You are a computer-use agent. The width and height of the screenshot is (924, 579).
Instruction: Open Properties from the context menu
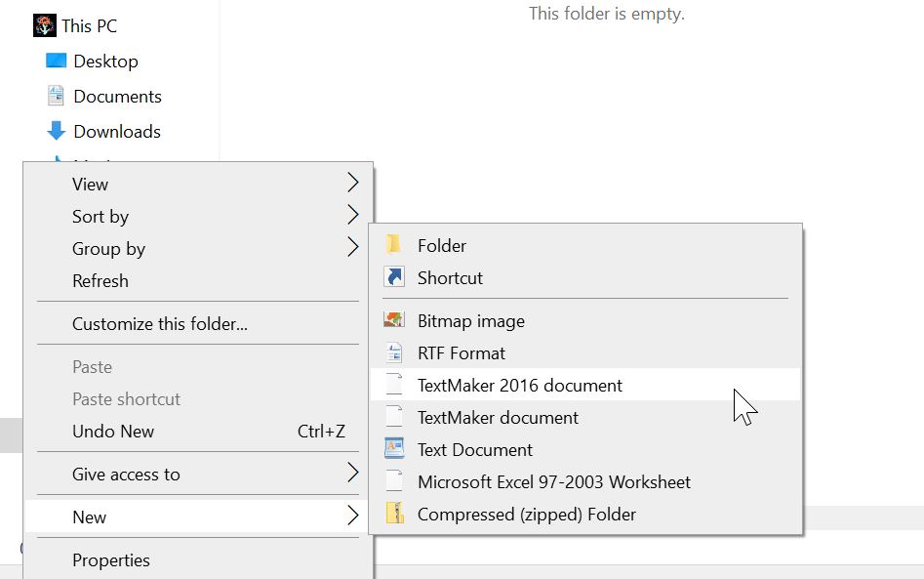111,559
